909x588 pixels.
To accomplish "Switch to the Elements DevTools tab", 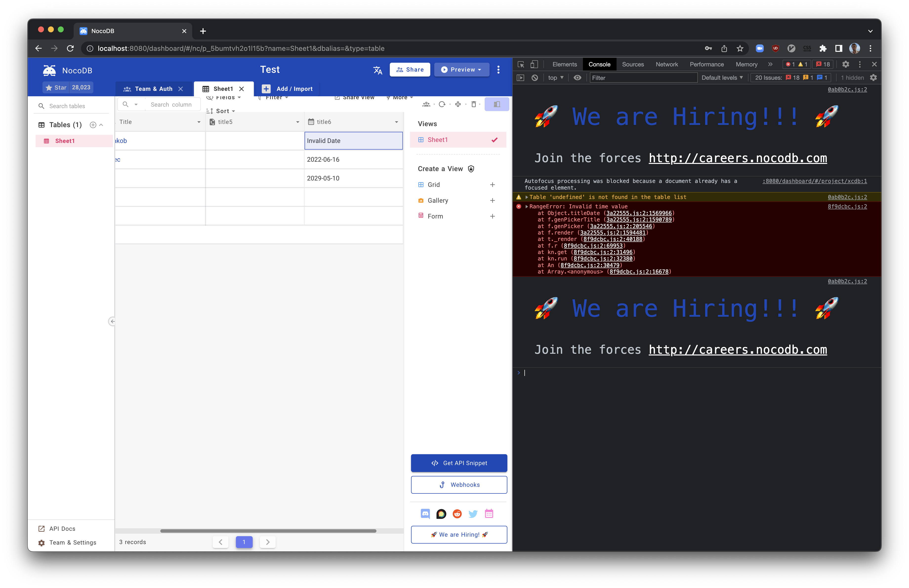I will (x=564, y=64).
